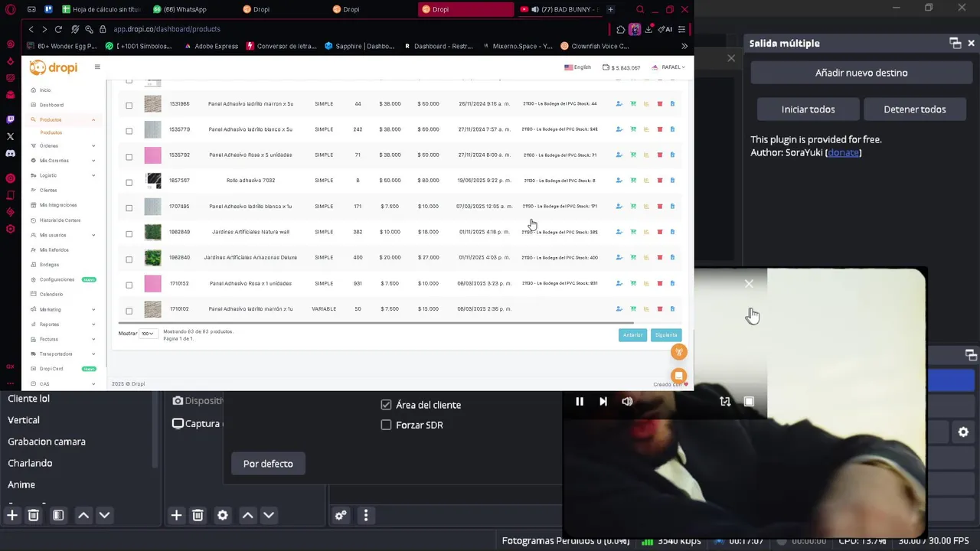This screenshot has height=551, width=980.
Task: Delete product 1535779 via red trash icon
Action: click(659, 129)
